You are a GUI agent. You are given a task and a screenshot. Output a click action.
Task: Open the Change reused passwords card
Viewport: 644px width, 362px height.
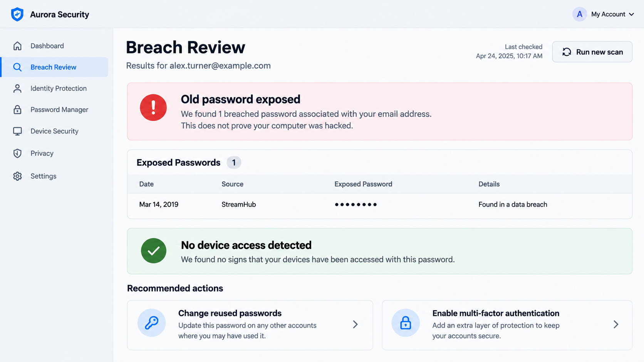pyautogui.click(x=250, y=325)
